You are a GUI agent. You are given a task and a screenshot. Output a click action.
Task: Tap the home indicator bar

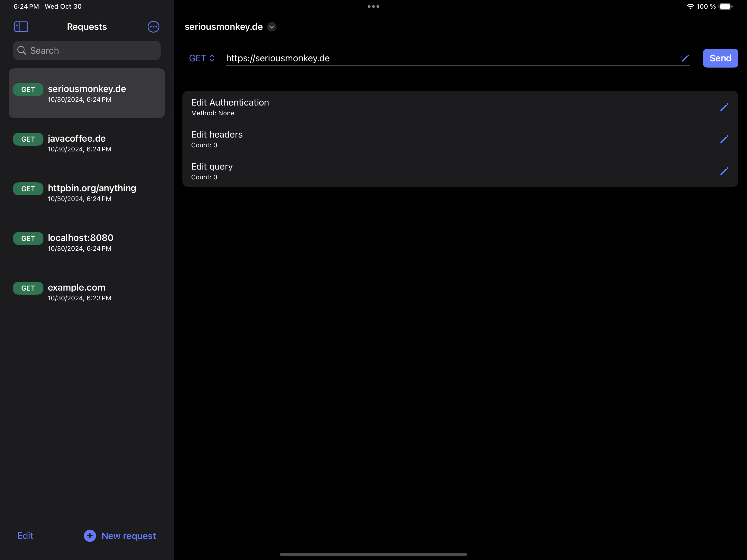(373, 554)
